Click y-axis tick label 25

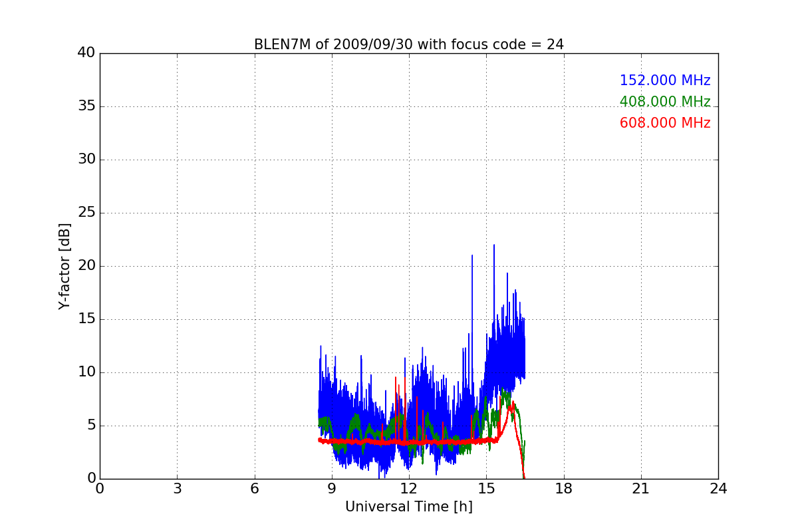(x=86, y=213)
